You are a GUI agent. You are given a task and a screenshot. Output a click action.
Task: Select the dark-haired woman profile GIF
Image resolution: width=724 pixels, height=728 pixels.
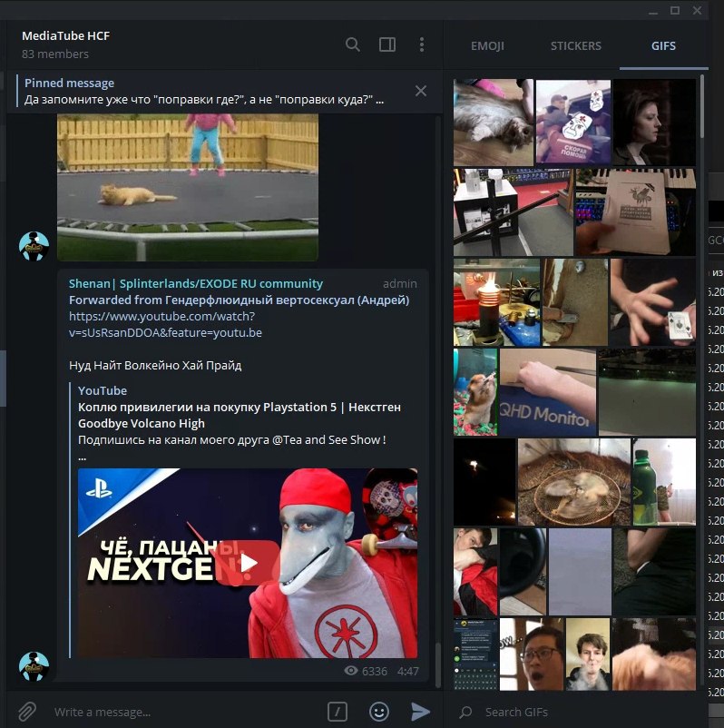tap(654, 123)
